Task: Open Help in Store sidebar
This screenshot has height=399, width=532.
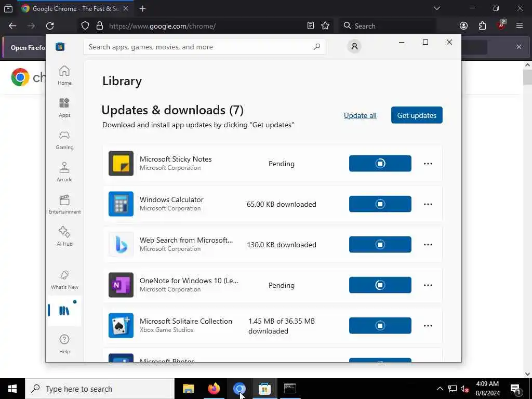Action: click(x=64, y=344)
